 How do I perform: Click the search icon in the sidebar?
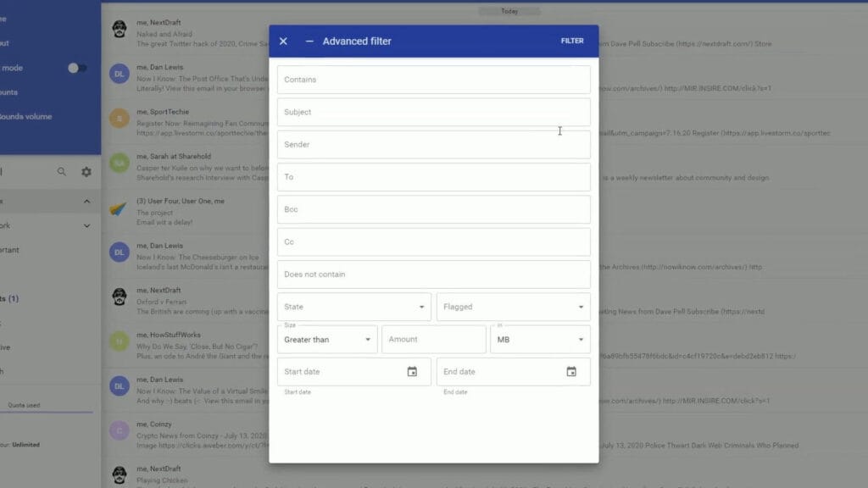pyautogui.click(x=61, y=171)
